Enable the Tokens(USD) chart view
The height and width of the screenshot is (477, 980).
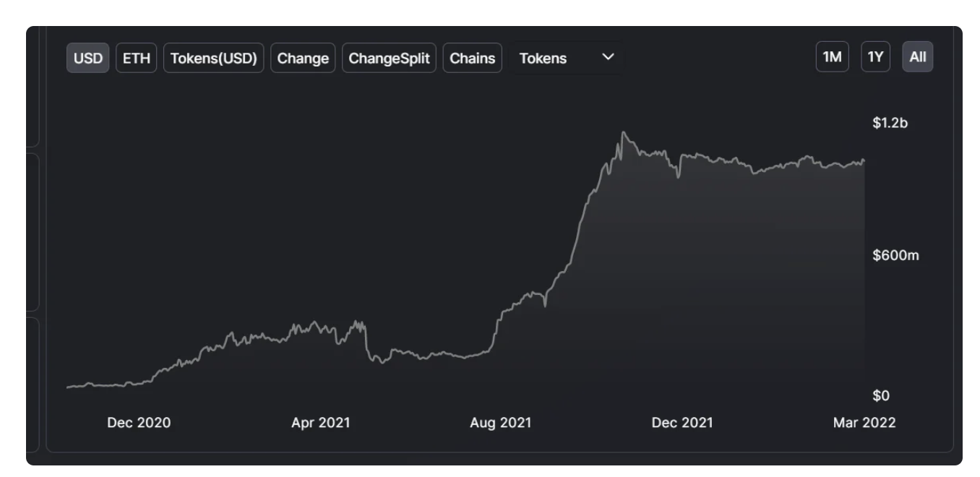214,58
